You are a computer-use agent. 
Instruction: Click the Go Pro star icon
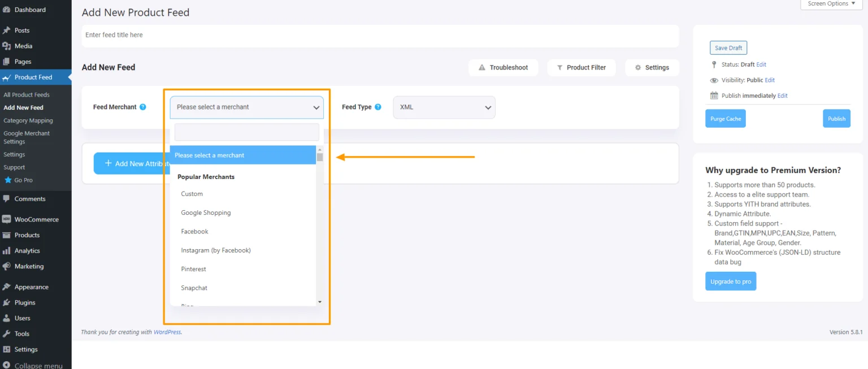(x=8, y=180)
